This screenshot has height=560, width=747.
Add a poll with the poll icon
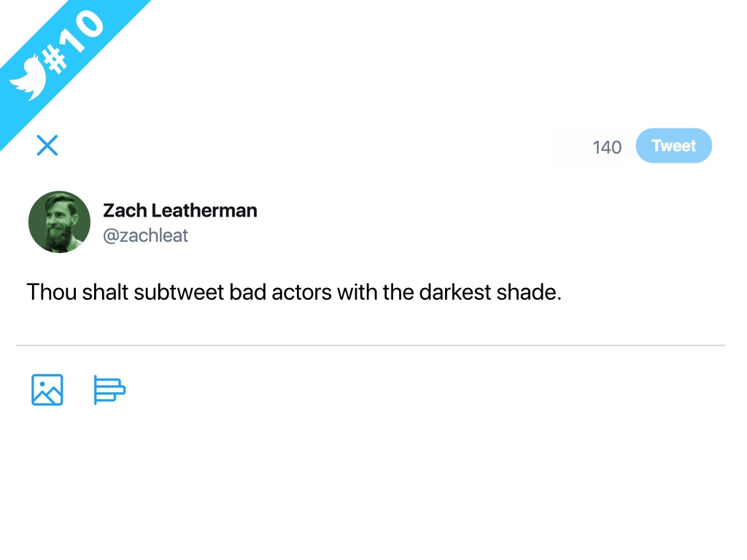[109, 389]
